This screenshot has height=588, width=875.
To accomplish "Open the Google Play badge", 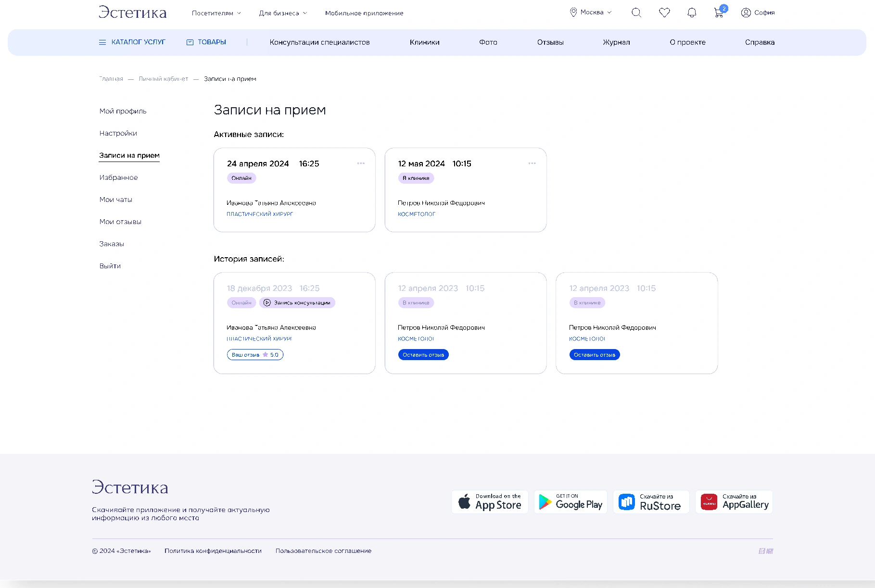I will tap(571, 502).
